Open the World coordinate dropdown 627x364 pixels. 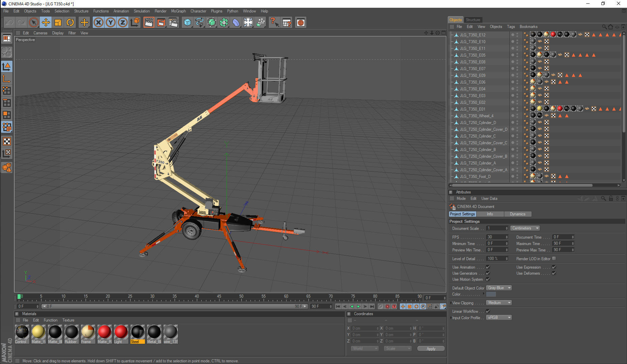pos(365,348)
